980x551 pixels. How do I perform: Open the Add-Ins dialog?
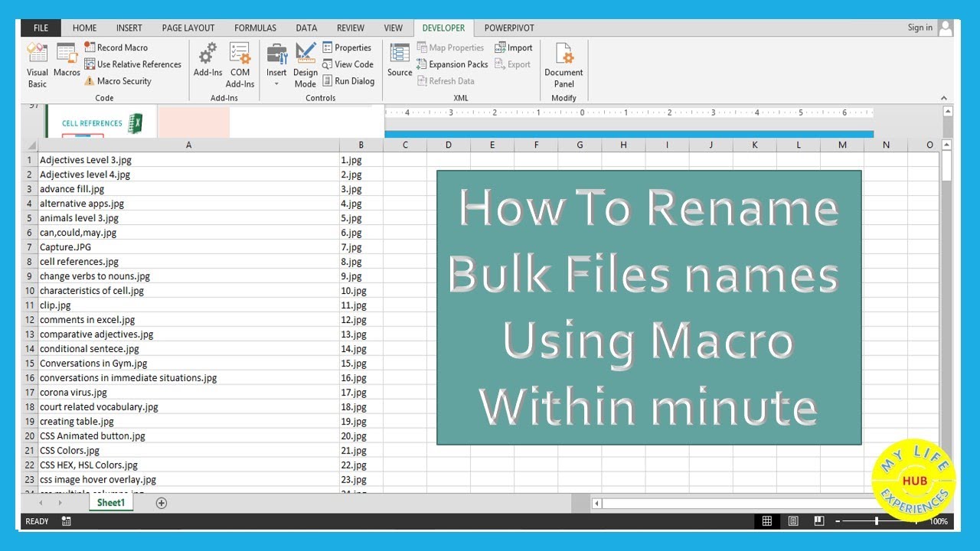click(207, 60)
